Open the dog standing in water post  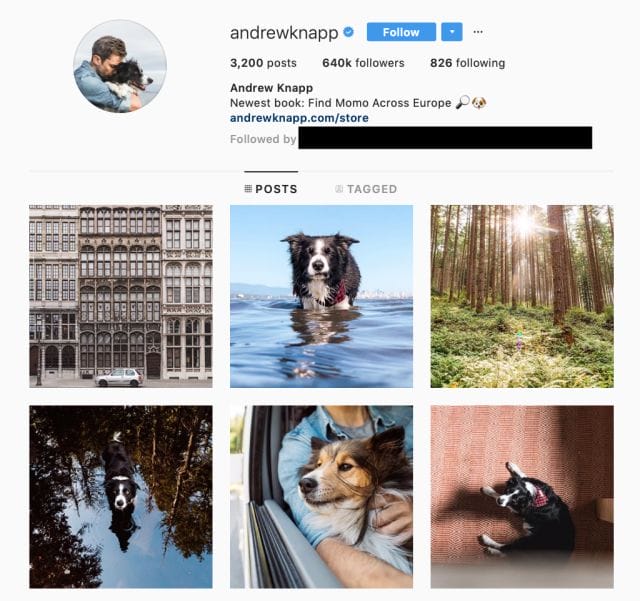click(321, 296)
